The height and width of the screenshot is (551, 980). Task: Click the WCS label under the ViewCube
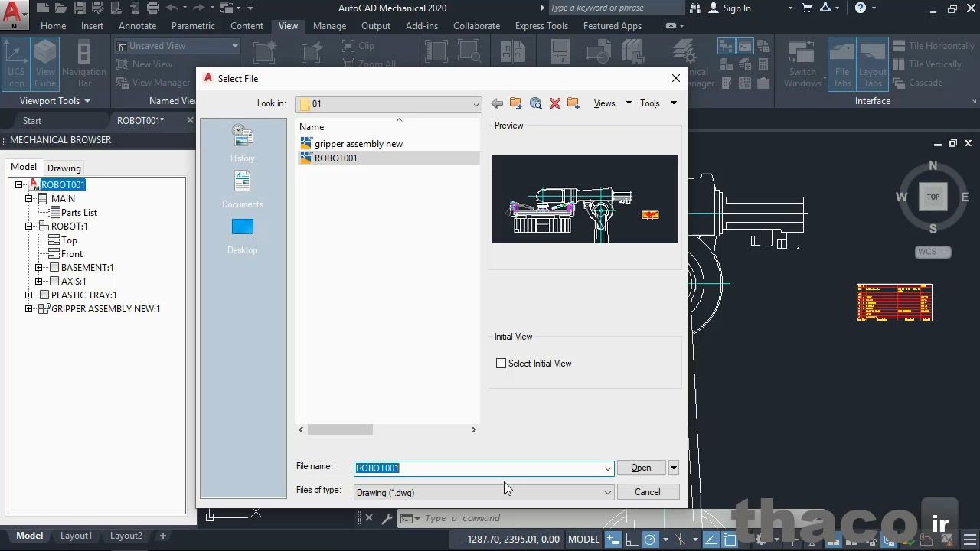point(933,252)
